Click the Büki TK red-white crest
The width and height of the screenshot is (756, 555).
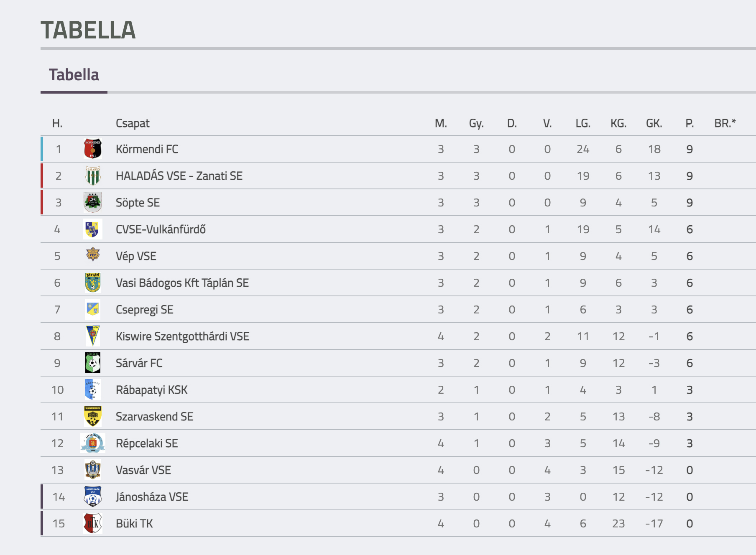pos(93,523)
